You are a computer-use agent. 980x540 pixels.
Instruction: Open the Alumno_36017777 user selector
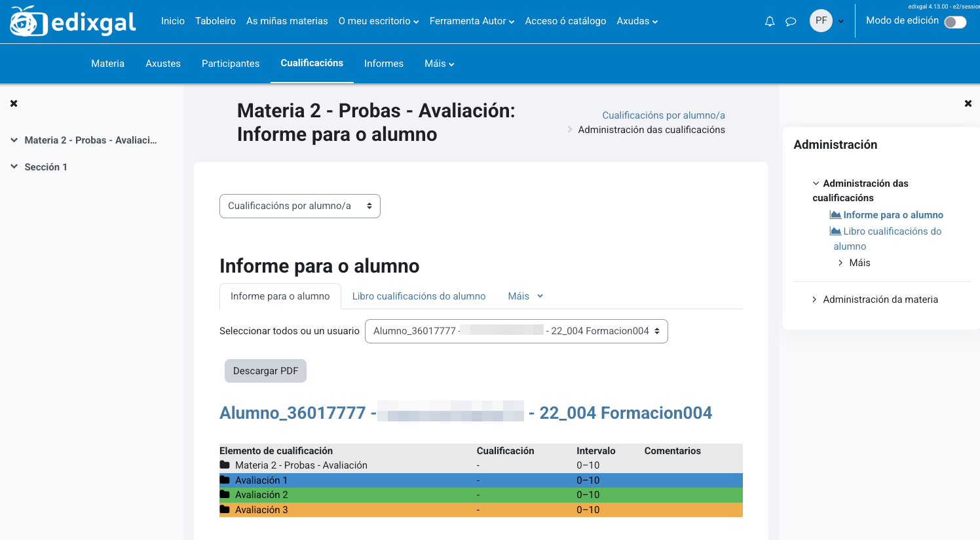coord(516,331)
